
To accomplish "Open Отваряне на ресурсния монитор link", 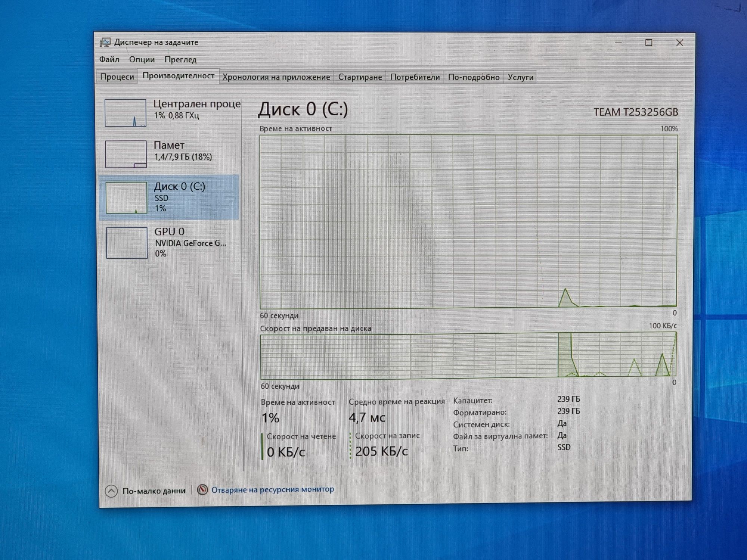I will pos(273,489).
